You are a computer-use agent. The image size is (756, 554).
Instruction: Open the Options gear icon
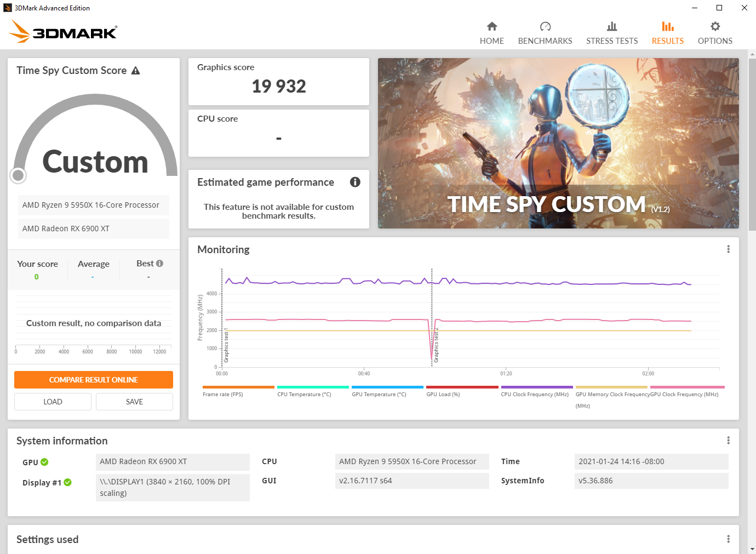(714, 26)
